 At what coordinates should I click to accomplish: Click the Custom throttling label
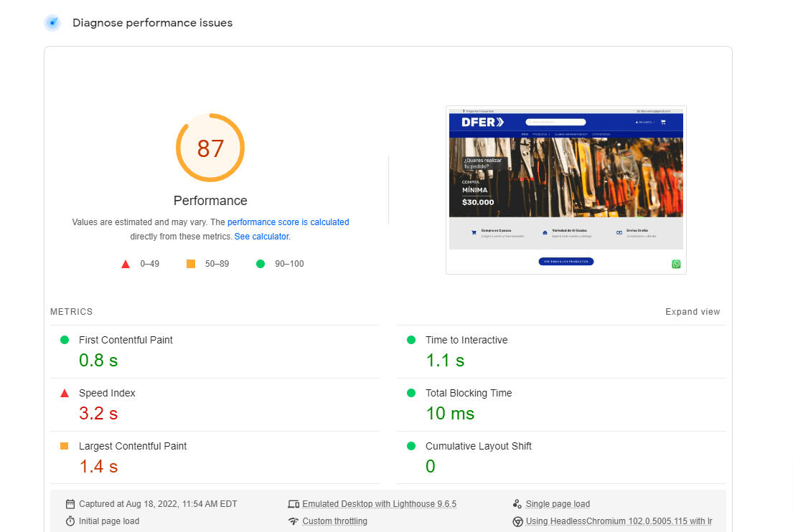[x=335, y=521]
